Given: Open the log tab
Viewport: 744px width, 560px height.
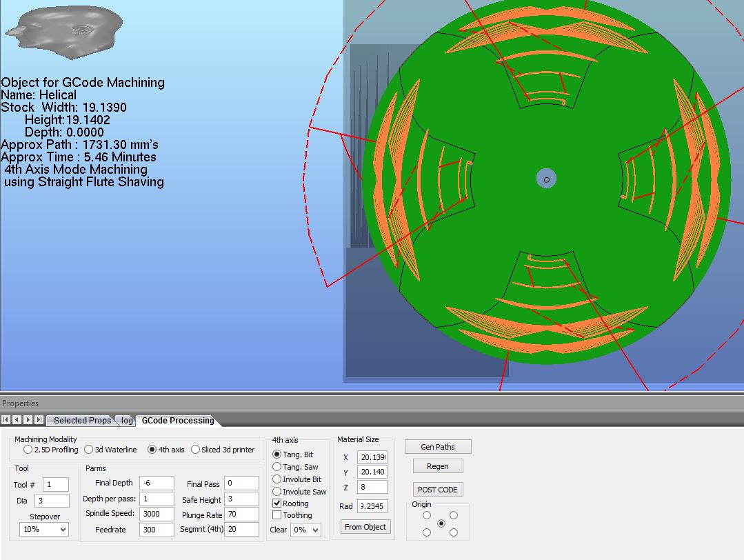Looking at the screenshot, I should [x=127, y=421].
